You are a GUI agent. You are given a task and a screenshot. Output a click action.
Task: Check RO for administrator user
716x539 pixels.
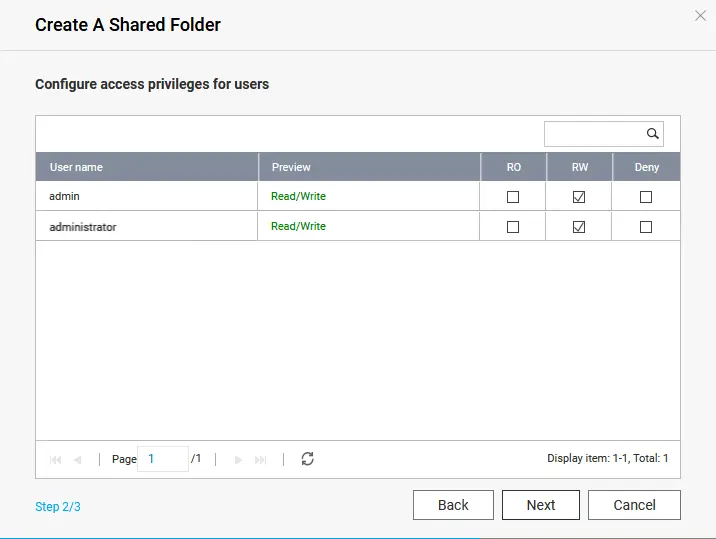(513, 227)
